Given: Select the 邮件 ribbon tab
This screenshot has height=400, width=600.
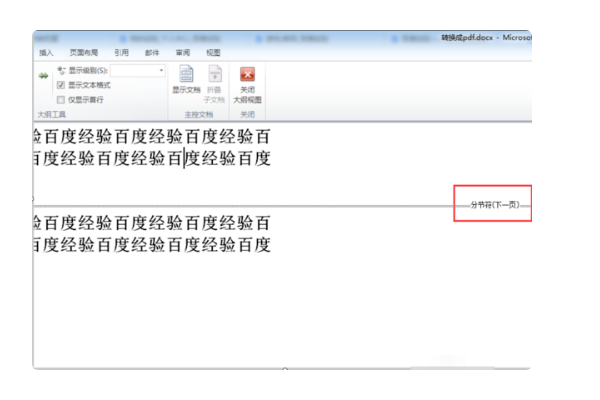Looking at the screenshot, I should (152, 52).
